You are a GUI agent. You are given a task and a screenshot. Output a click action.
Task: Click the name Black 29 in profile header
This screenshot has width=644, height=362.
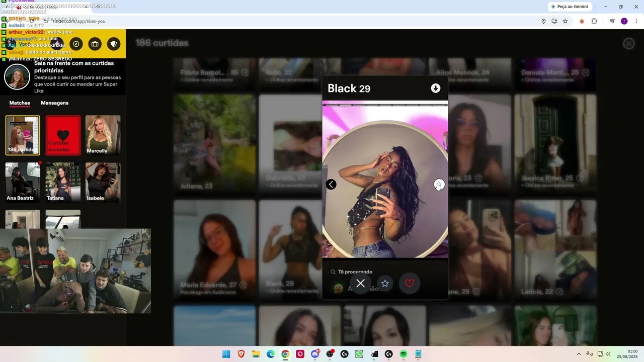coord(349,88)
